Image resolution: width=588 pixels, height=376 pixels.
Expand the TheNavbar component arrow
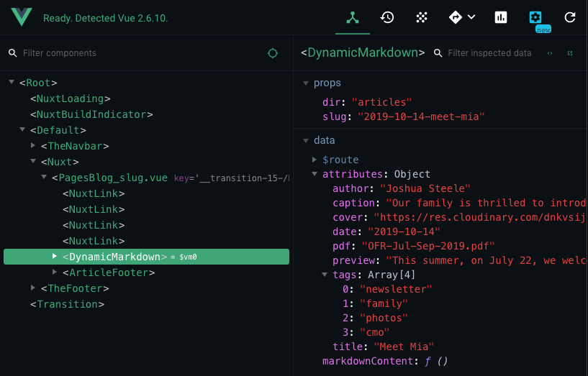[33, 145]
